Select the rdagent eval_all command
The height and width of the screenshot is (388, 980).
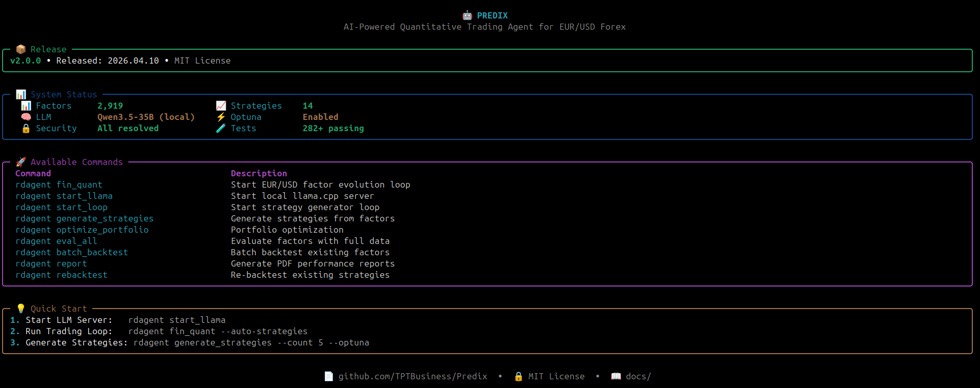pos(56,241)
